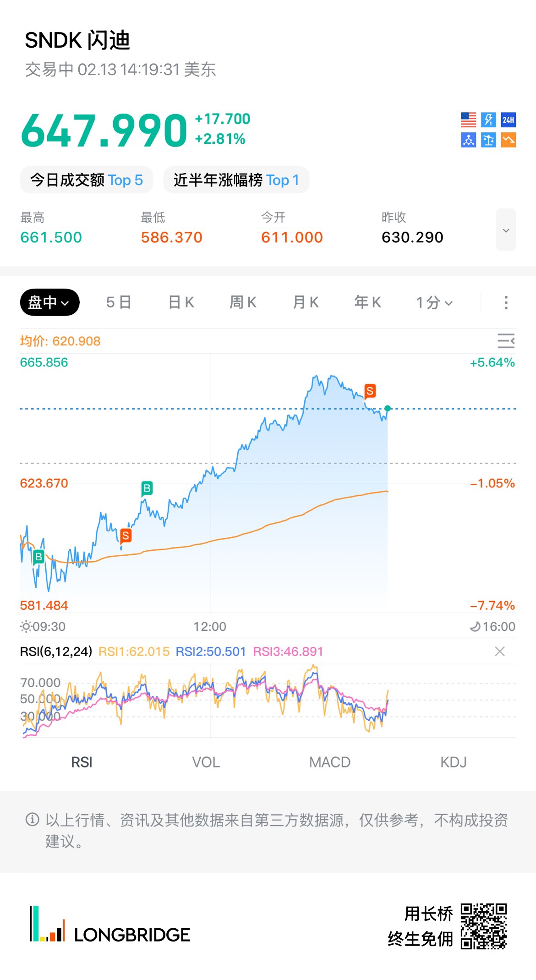Tap the 近半年涨幅榜 Top 1 tag
Viewport: 536px width, 980px height.
(x=236, y=180)
